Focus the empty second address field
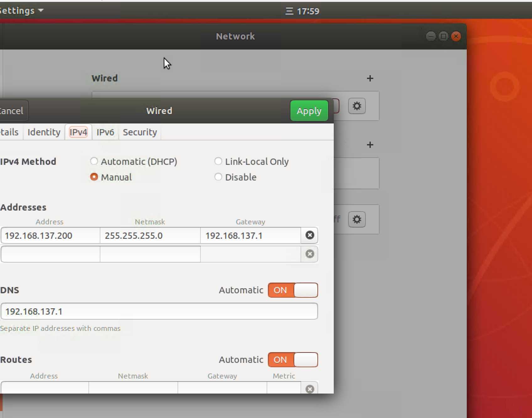The width and height of the screenshot is (532, 418). click(x=50, y=254)
